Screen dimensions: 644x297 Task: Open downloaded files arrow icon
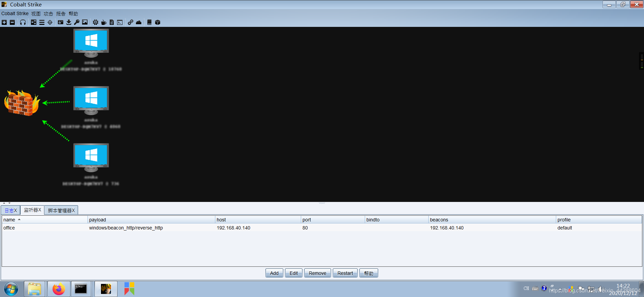coord(69,22)
